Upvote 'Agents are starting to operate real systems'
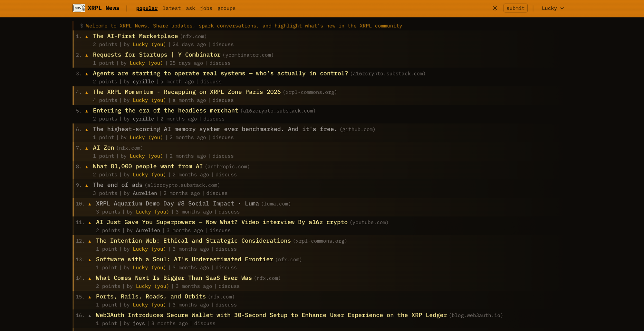 (x=87, y=74)
